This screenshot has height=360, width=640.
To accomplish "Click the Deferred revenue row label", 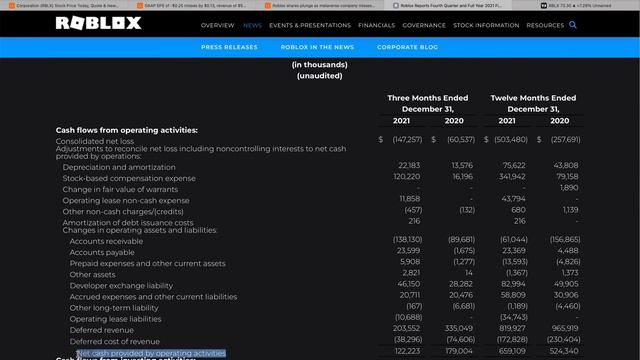I will pyautogui.click(x=102, y=330).
